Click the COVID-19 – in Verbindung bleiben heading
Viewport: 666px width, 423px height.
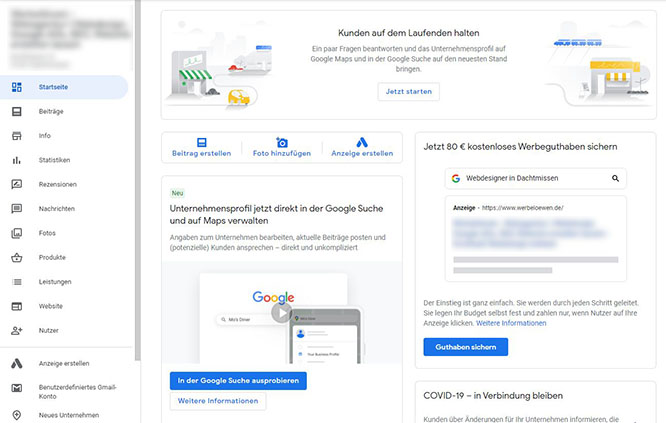493,395
